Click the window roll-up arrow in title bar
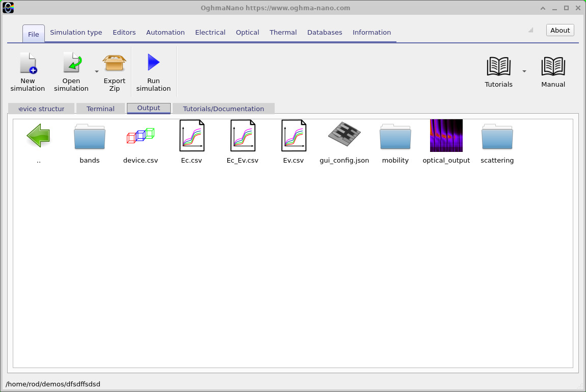Viewport: 586px width, 392px height. click(x=543, y=8)
